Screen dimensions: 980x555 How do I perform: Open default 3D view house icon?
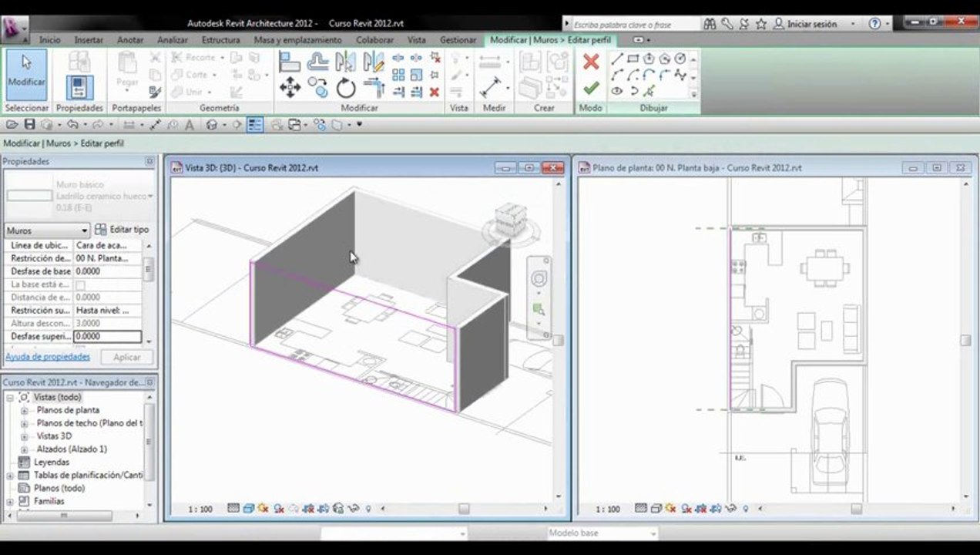click(212, 124)
